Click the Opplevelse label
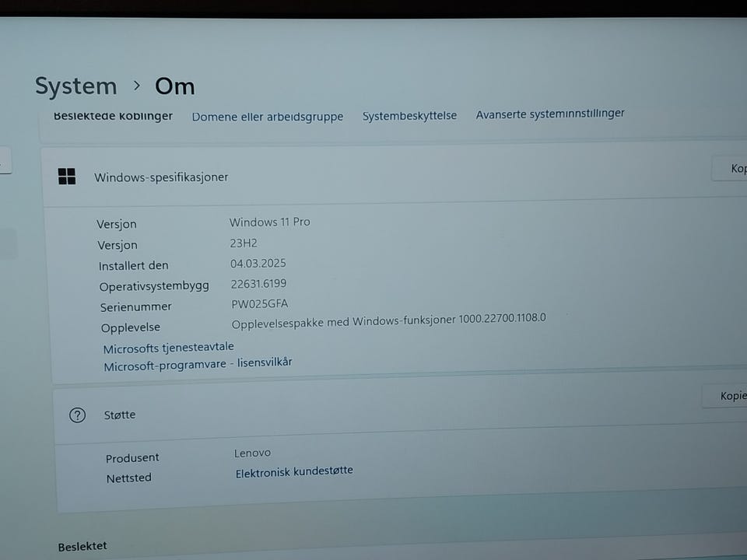The height and width of the screenshot is (560, 747). (x=131, y=327)
